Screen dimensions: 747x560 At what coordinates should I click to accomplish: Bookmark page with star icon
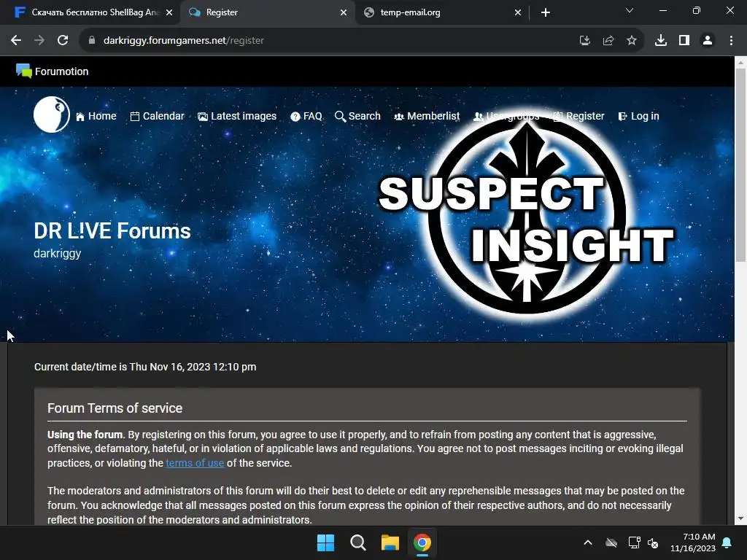(x=632, y=41)
